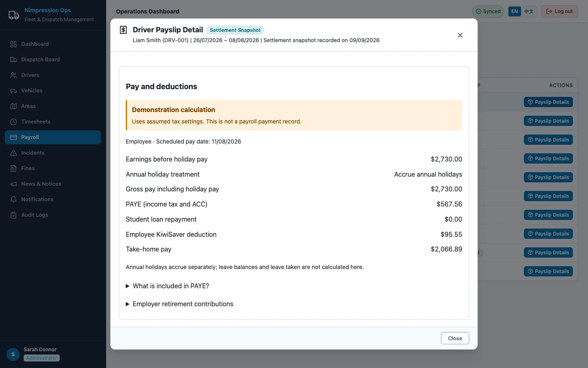Switch language to EN

pos(514,11)
